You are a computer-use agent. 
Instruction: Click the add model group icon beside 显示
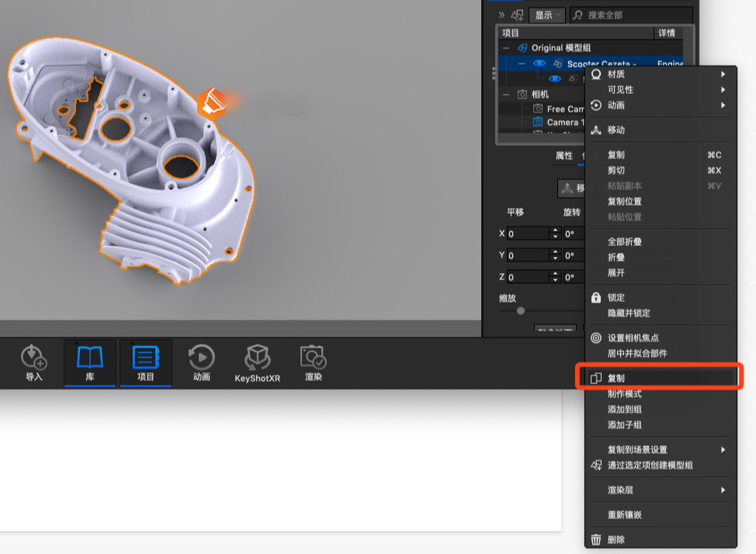pos(517,15)
